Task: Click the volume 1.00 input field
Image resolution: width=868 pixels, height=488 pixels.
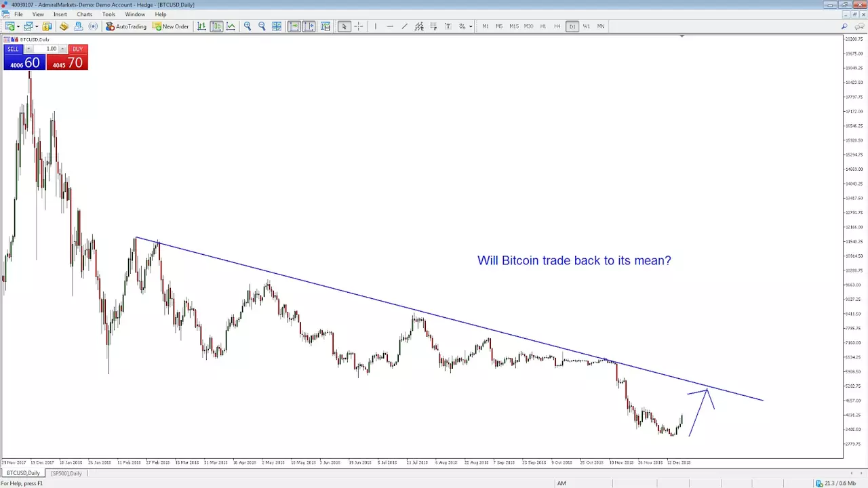Action: (x=46, y=49)
